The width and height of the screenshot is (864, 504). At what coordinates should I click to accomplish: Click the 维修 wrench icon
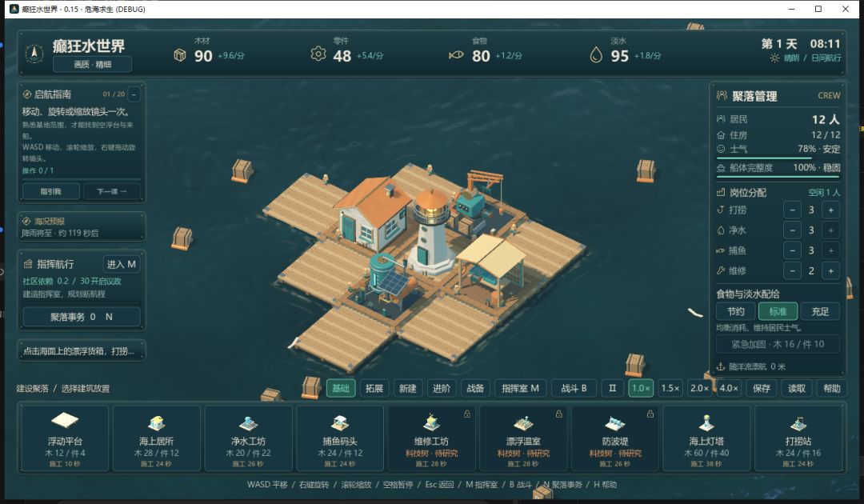[720, 270]
